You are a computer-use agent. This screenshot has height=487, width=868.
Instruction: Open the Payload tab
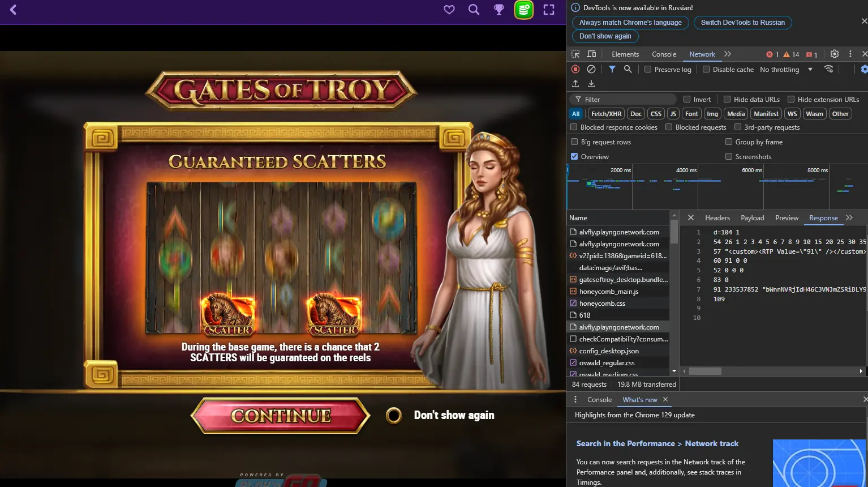tap(753, 217)
